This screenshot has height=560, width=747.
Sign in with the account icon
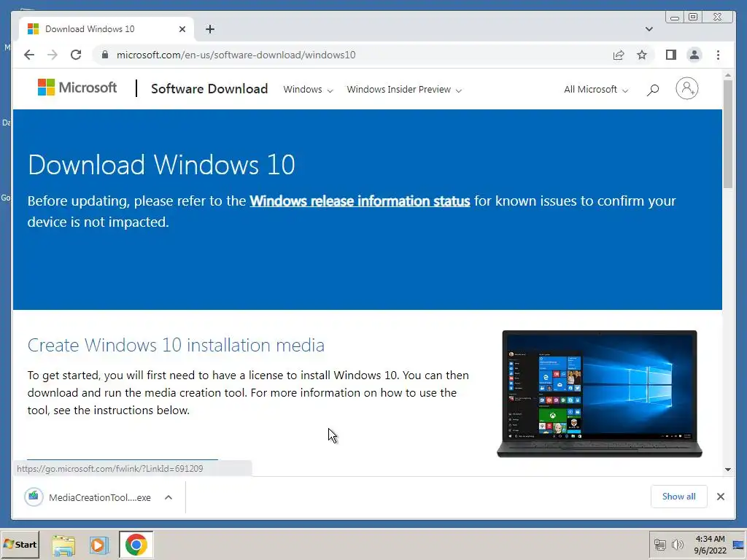point(687,88)
